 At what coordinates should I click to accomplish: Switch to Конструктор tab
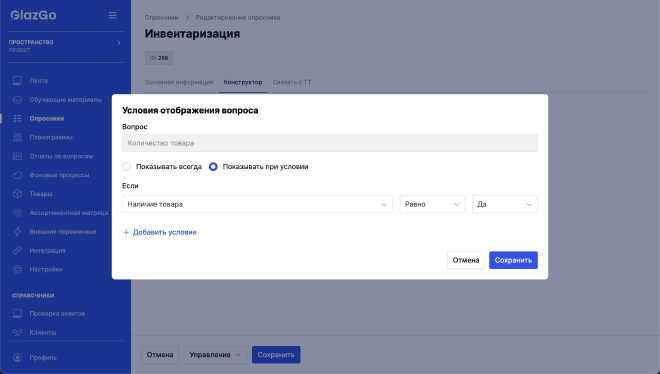pos(243,82)
